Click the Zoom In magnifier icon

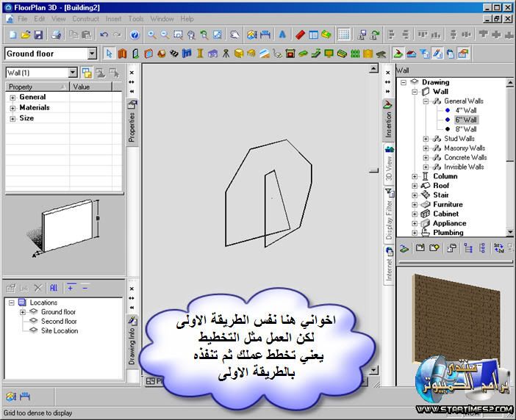[151, 35]
